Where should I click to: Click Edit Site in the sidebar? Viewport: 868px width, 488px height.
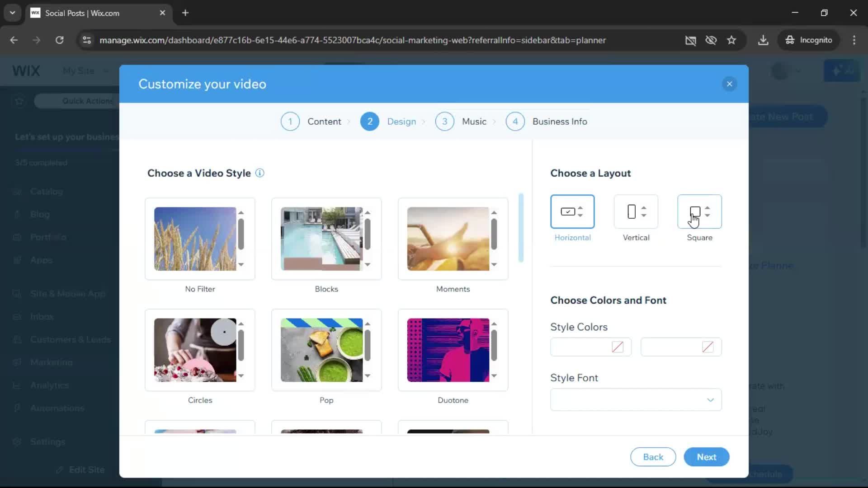(80, 470)
